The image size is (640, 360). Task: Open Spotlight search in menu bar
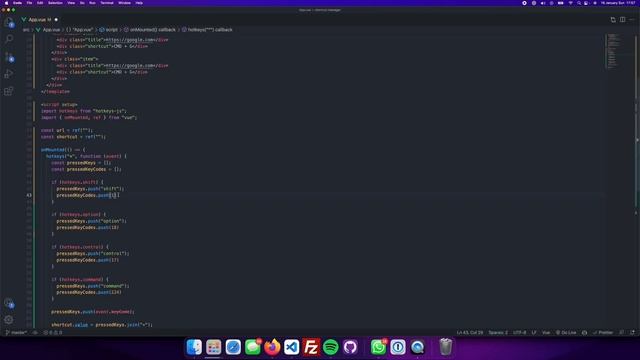click(579, 3)
